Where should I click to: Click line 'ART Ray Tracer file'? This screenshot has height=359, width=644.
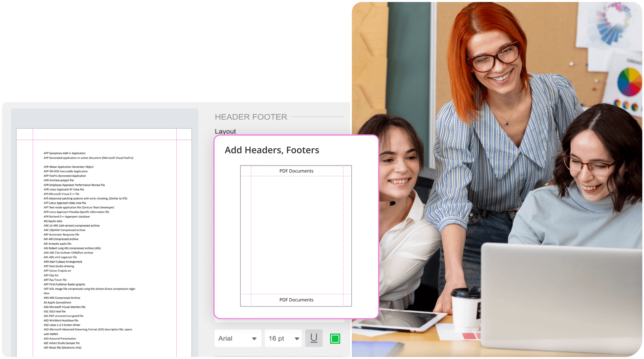click(x=55, y=280)
